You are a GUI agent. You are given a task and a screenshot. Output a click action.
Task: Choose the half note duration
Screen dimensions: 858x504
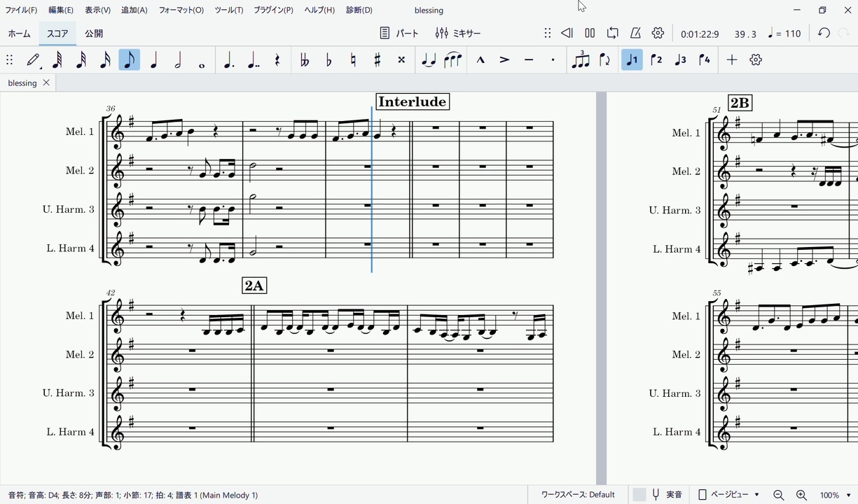pos(178,60)
